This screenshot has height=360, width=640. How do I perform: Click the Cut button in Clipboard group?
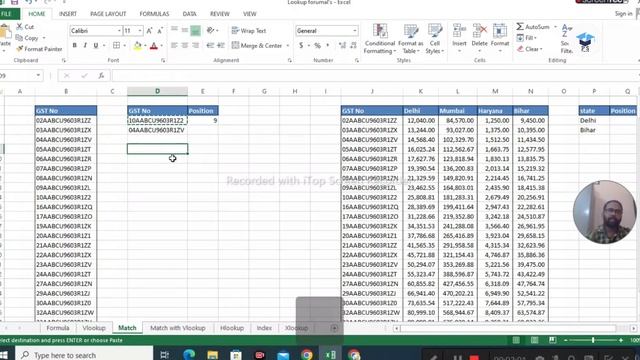[x=25, y=27]
